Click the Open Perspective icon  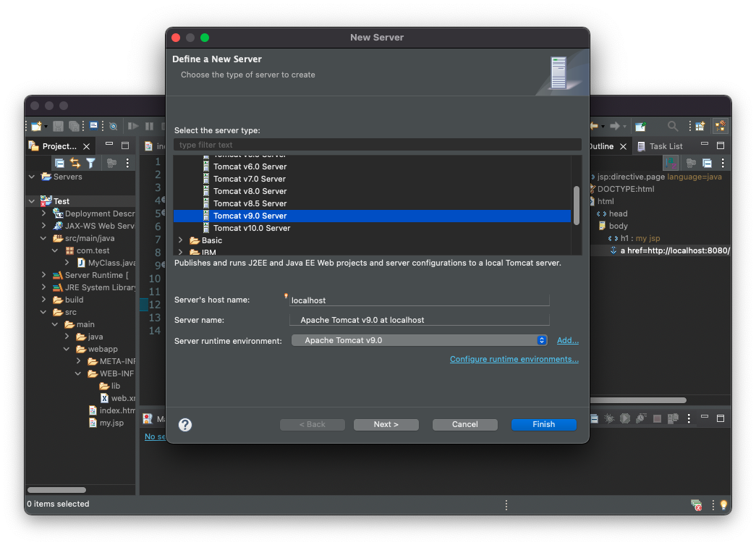[700, 127]
